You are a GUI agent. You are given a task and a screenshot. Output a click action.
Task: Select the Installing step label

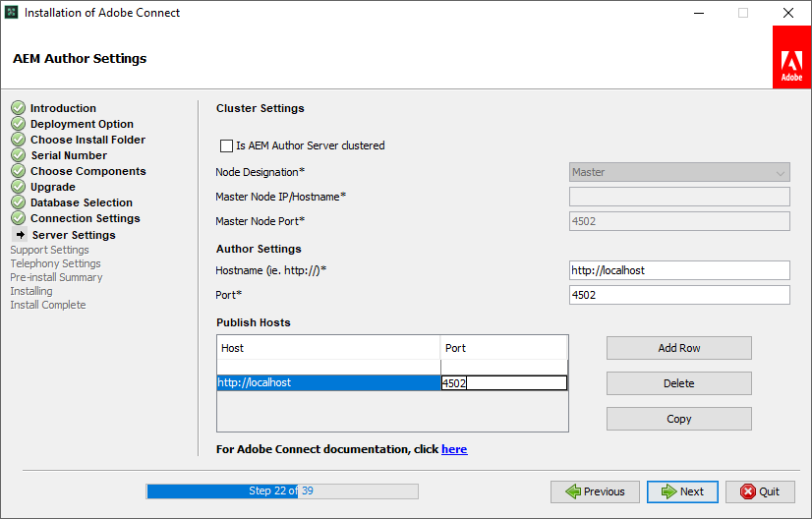click(x=31, y=291)
